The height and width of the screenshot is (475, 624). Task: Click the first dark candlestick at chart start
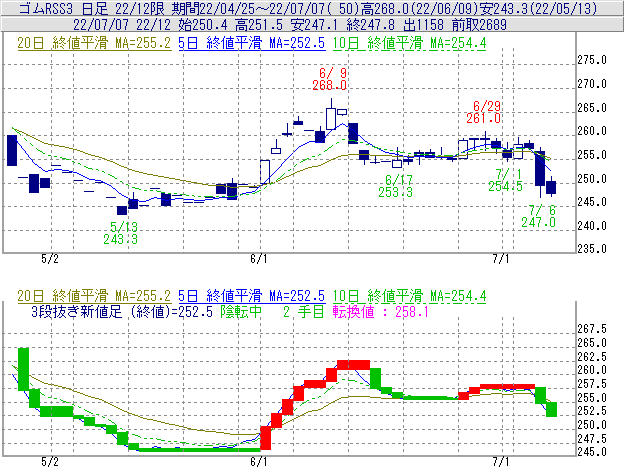tap(12, 150)
